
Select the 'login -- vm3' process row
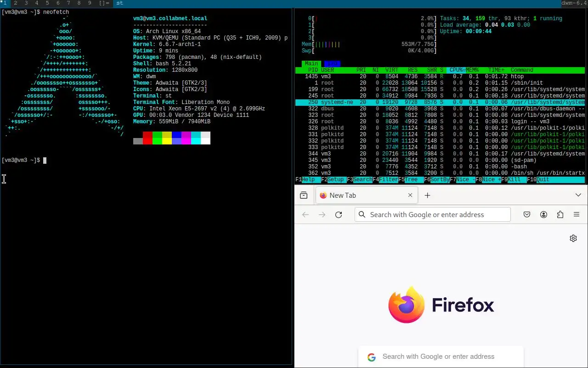[x=440, y=121]
